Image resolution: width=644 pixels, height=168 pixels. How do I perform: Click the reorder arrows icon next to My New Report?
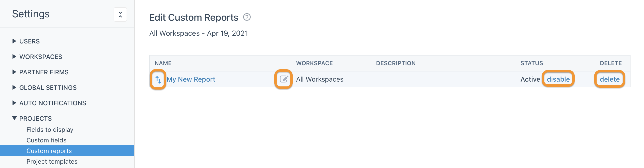pos(158,79)
